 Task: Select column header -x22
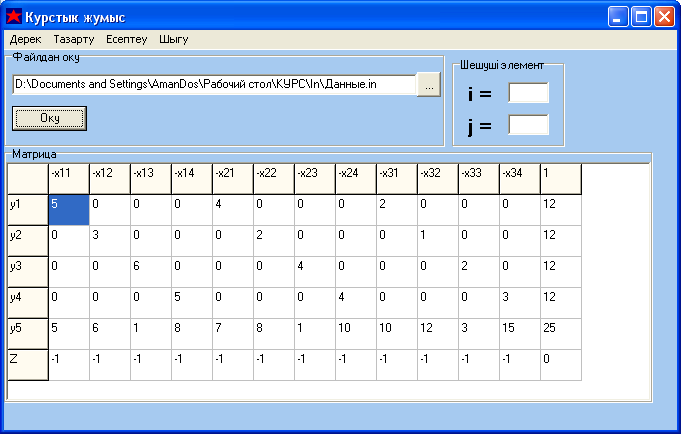click(274, 179)
